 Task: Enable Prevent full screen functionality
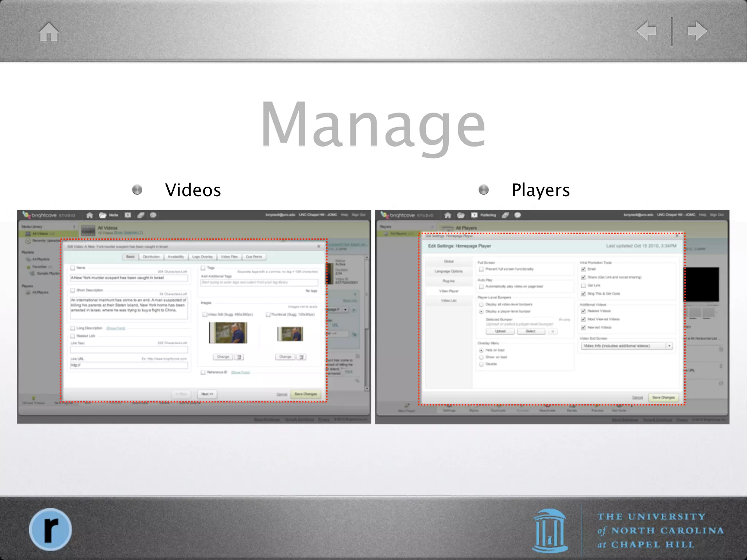481,269
